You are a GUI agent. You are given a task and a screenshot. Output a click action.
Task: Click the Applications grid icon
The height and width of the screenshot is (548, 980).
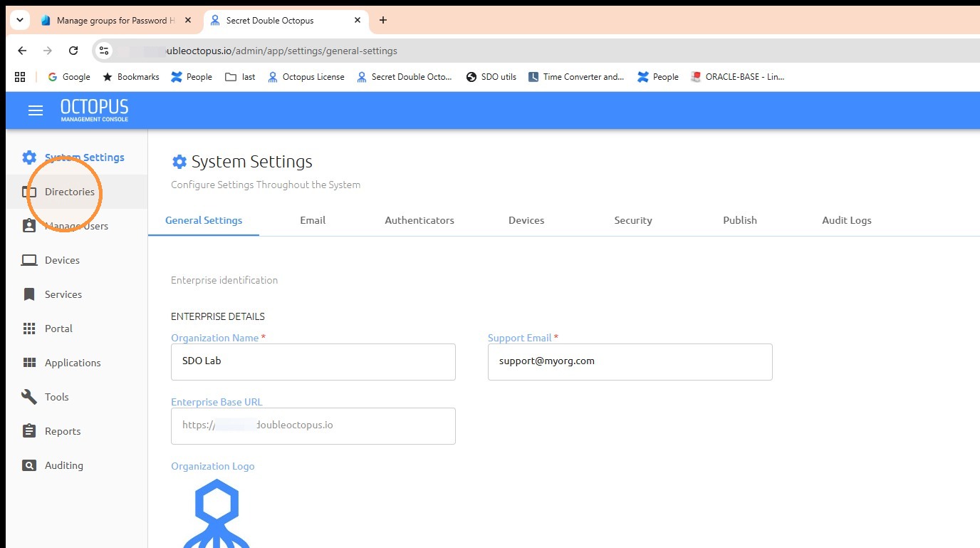[x=29, y=363]
